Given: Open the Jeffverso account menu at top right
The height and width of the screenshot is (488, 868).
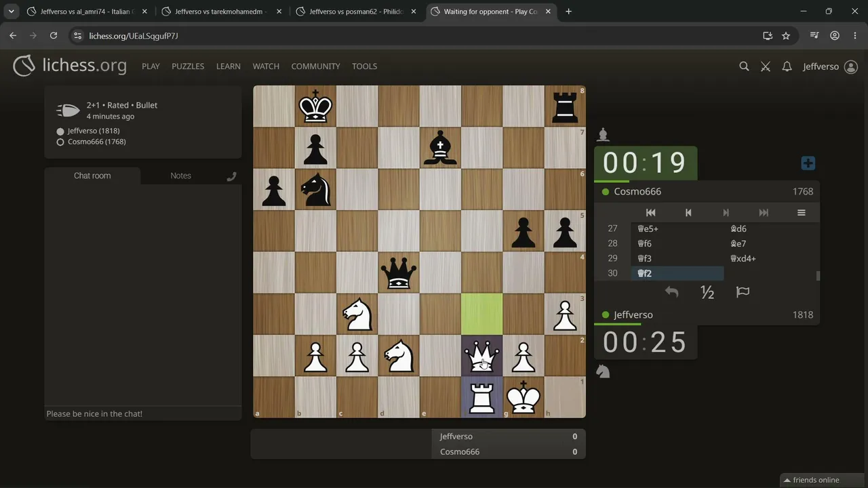Looking at the screenshot, I should (830, 66).
